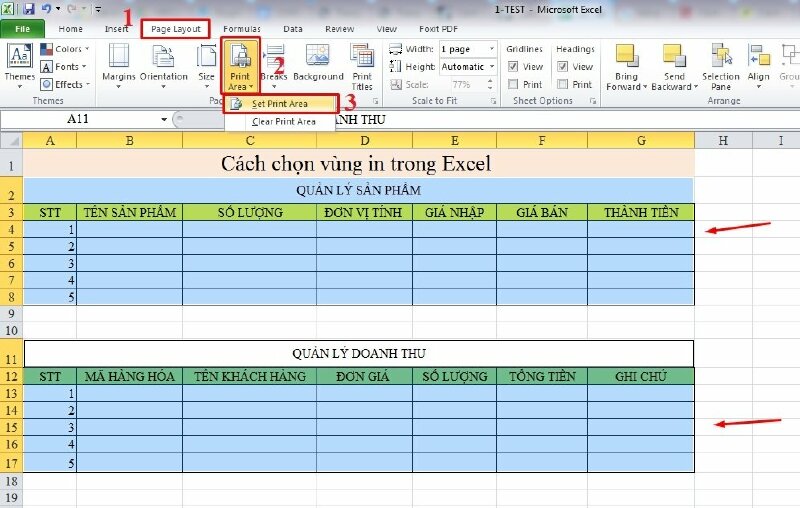Click the Send Backward icon
Viewport: 800px width, 508px height.
[x=674, y=56]
